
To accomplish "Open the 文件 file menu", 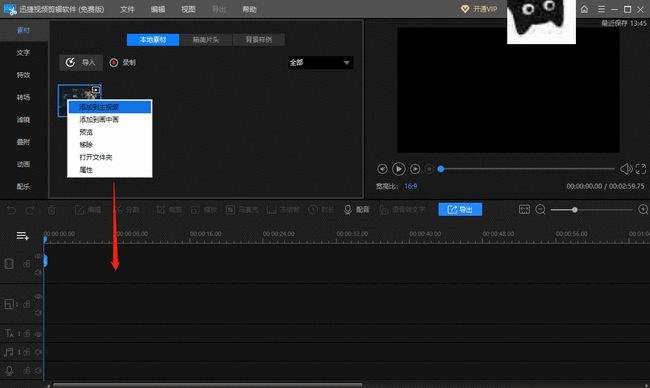I will (127, 9).
